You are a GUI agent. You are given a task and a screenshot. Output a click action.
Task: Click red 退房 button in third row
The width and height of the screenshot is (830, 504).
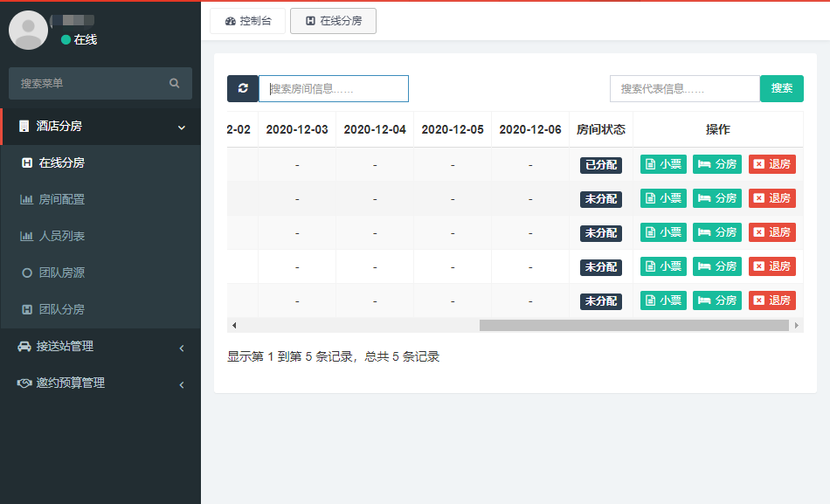pos(771,232)
